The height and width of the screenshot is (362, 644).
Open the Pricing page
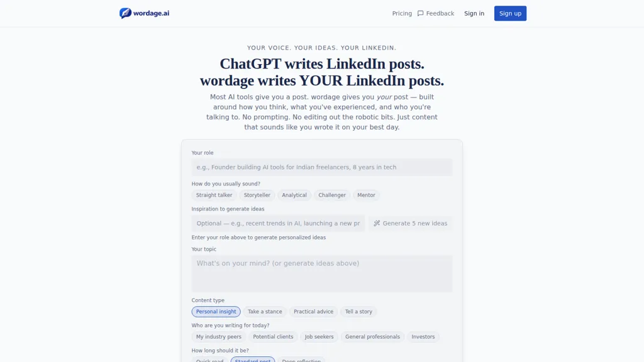tap(402, 14)
